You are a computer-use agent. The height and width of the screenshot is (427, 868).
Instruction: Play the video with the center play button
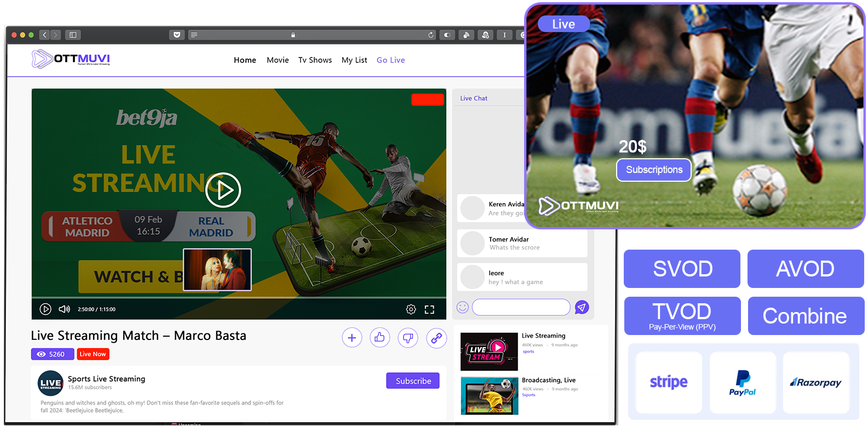click(x=223, y=190)
